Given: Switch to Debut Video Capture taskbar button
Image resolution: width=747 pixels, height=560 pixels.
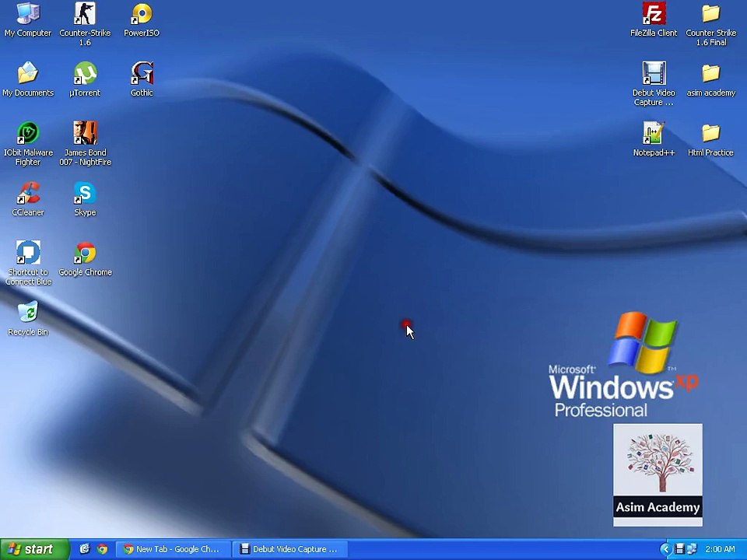Looking at the screenshot, I should [290, 549].
